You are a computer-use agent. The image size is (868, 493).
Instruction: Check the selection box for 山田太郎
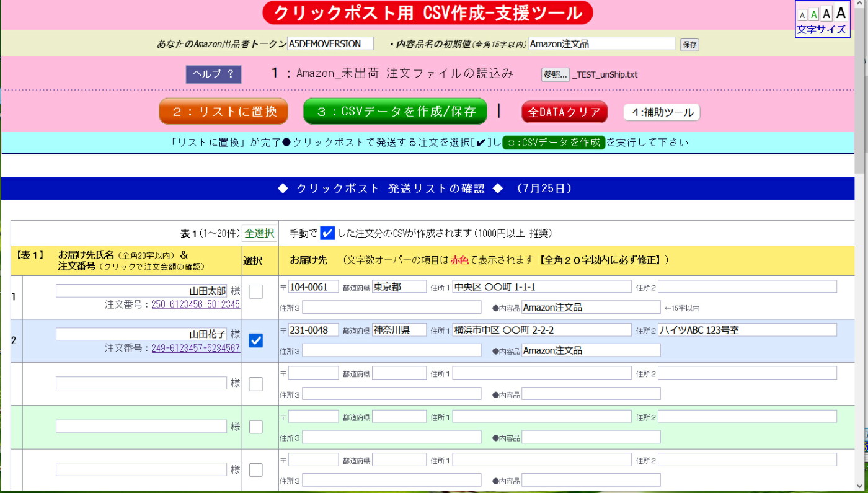click(255, 291)
